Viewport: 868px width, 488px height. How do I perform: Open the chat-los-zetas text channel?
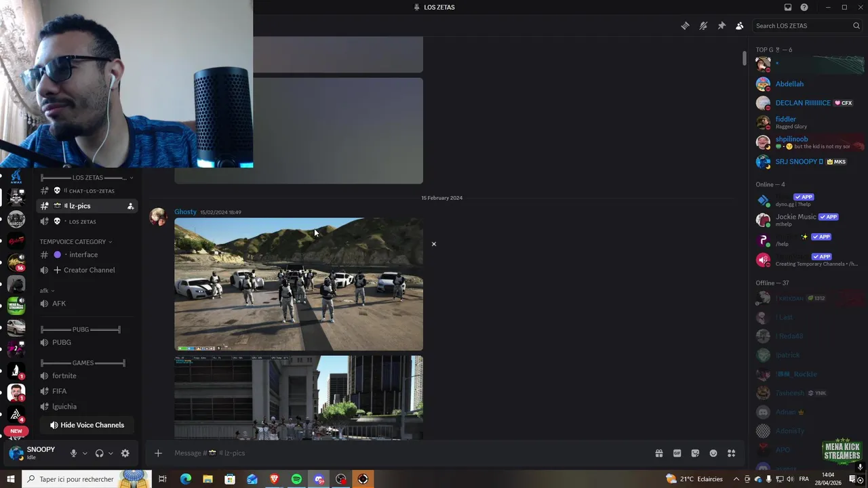87,191
